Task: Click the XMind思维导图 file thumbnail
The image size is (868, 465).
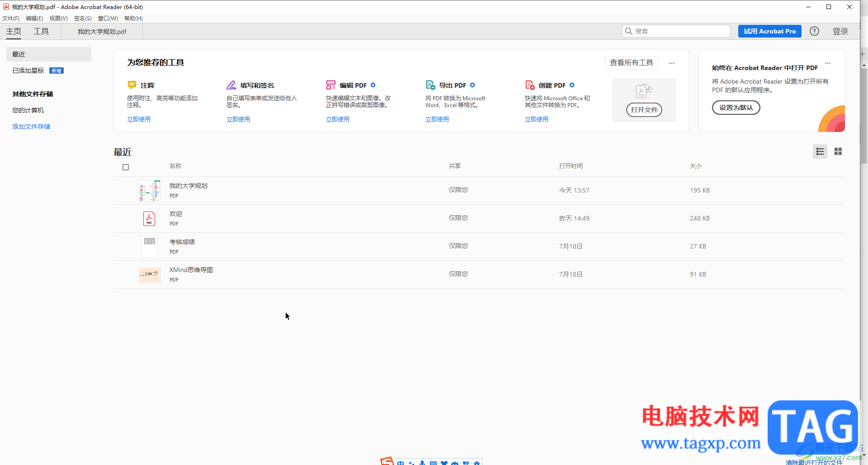Action: [x=149, y=275]
